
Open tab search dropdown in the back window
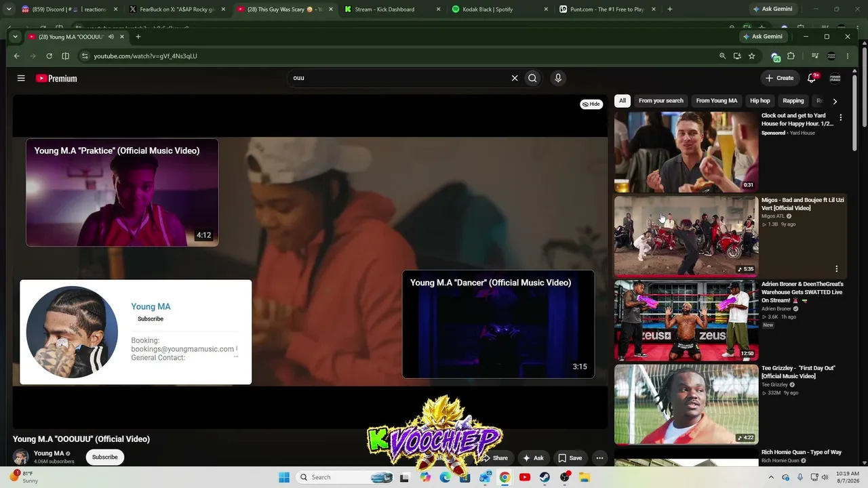point(9,9)
